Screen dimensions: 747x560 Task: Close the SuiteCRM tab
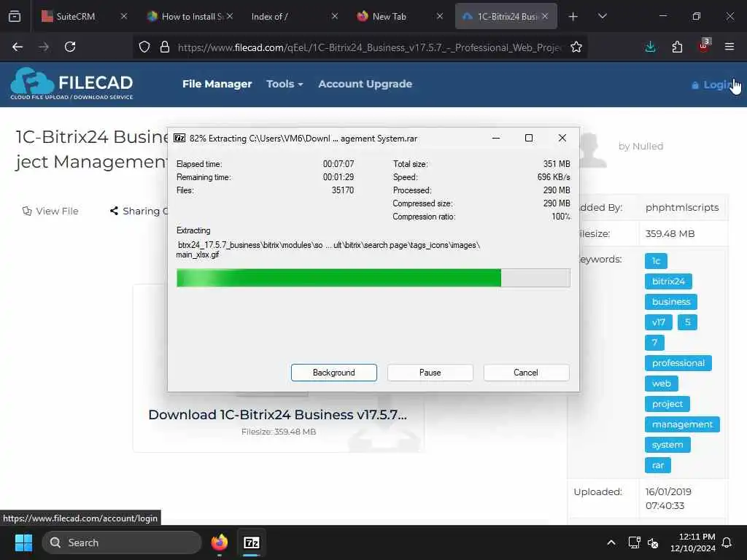click(124, 16)
